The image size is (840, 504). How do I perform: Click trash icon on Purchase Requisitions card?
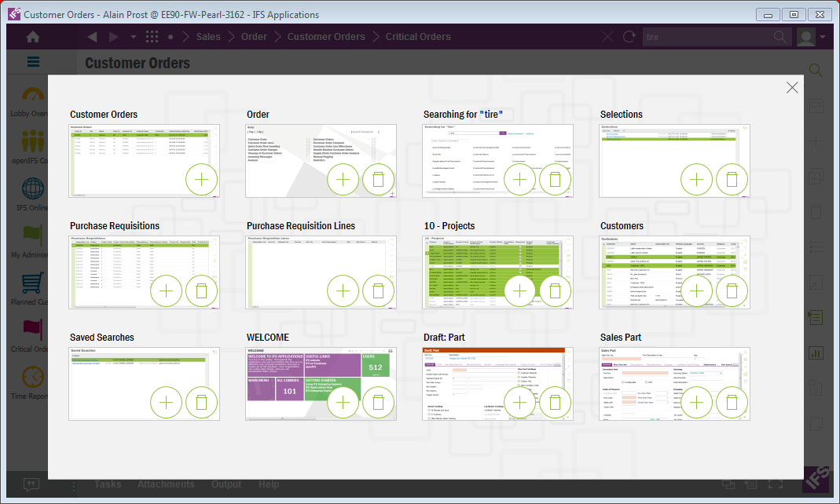[201, 291]
